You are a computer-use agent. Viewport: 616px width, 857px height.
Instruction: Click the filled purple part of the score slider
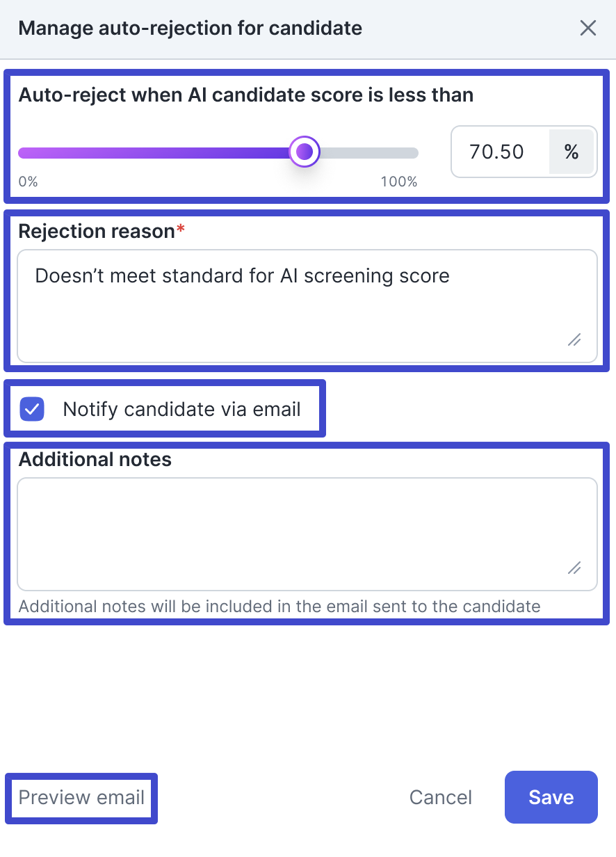pos(153,153)
